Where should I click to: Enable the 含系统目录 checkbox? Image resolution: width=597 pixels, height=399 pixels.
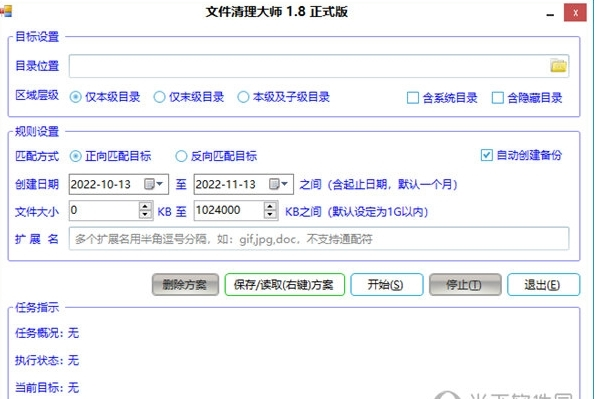pyautogui.click(x=442, y=98)
